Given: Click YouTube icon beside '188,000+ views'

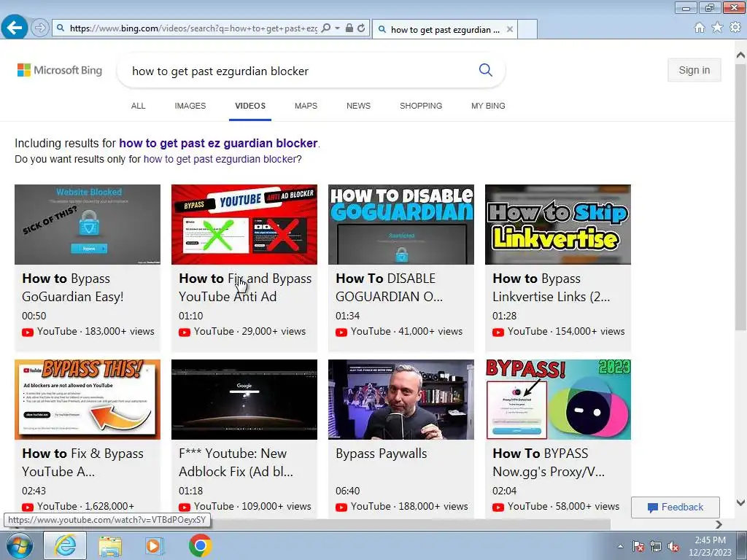Looking at the screenshot, I should (x=341, y=507).
